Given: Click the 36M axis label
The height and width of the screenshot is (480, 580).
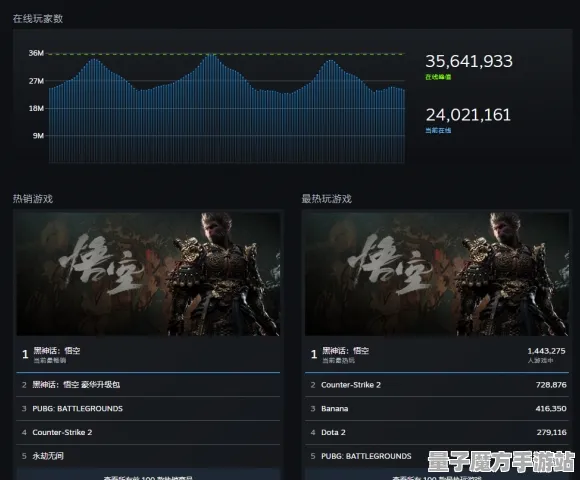Looking at the screenshot, I should point(36,53).
